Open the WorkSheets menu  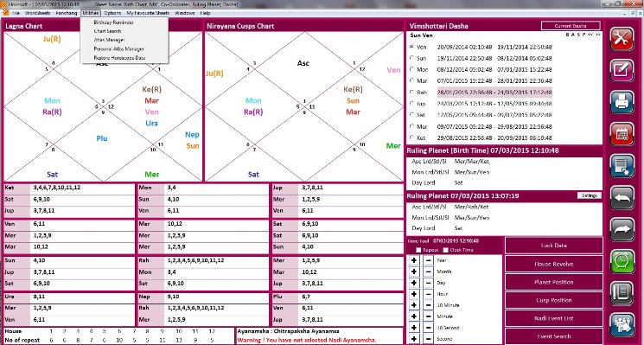pyautogui.click(x=38, y=13)
